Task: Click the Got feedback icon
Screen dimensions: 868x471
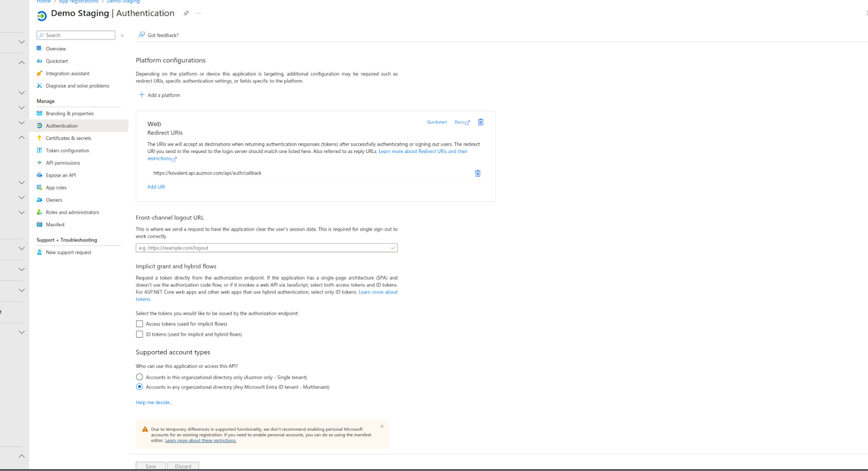Action: [x=142, y=35]
